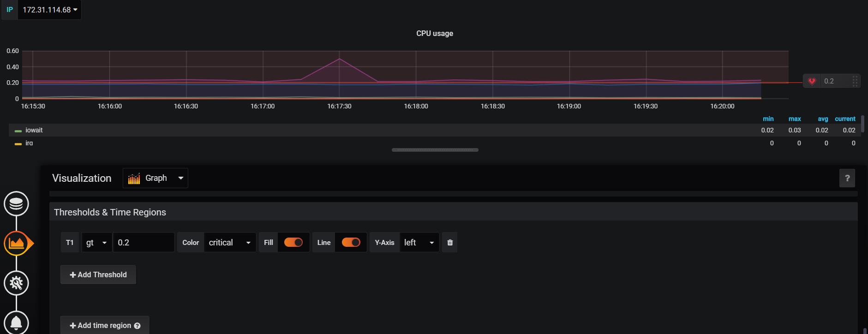This screenshot has width=868, height=334.
Task: Toggle iowait series in legend
Action: tap(34, 131)
